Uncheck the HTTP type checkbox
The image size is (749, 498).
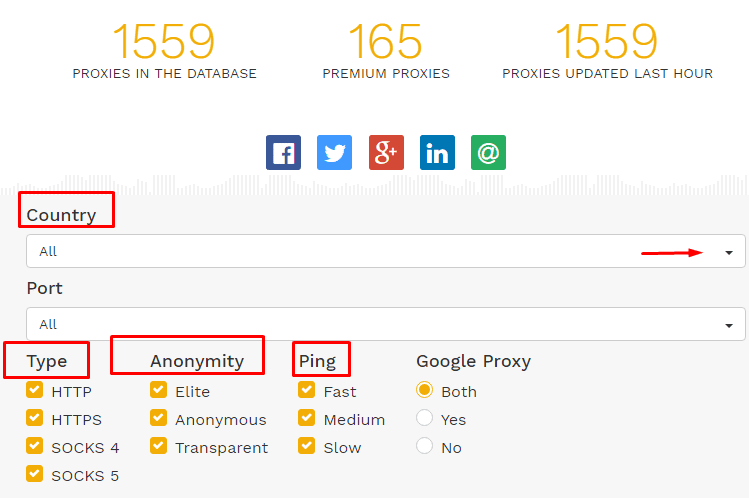tap(34, 390)
